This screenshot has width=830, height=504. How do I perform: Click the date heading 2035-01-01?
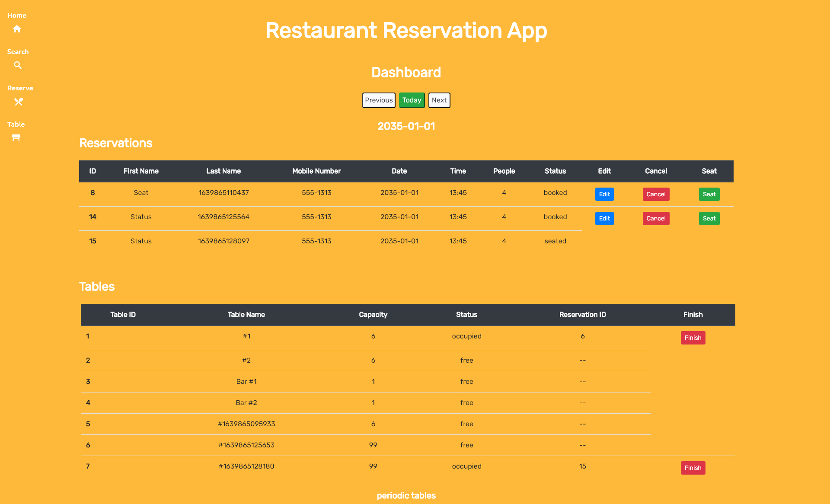pos(406,126)
